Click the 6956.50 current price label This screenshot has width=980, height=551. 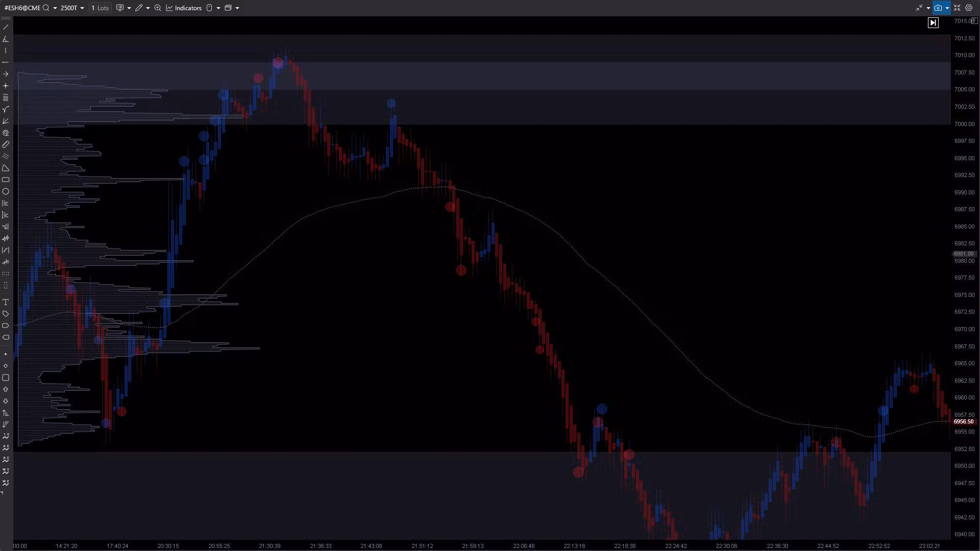coord(964,421)
